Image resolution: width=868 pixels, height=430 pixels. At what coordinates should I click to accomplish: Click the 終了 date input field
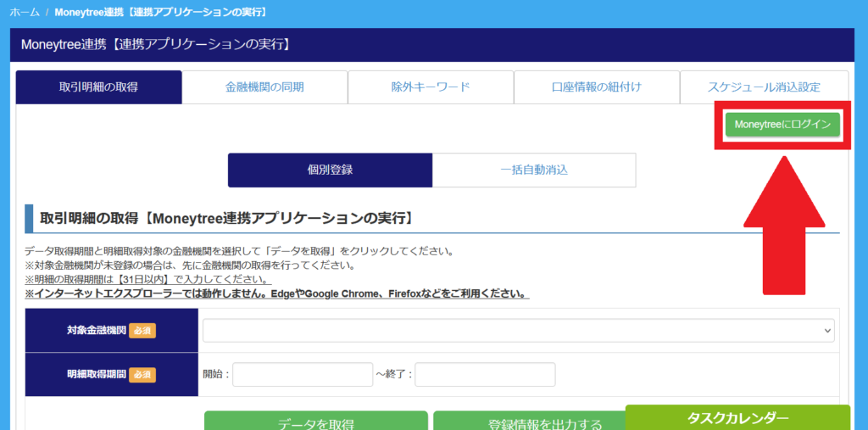point(485,375)
